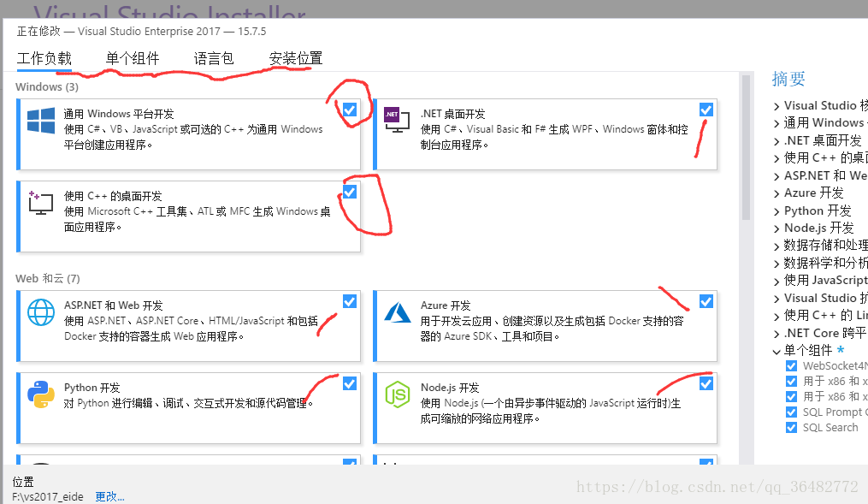
Task: Uncheck WebSocket4Net component in summary
Action: 791,365
